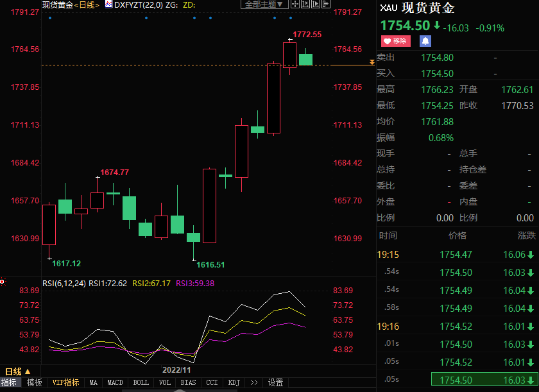
Task: Switch to the 模板 tab
Action: click(34, 382)
